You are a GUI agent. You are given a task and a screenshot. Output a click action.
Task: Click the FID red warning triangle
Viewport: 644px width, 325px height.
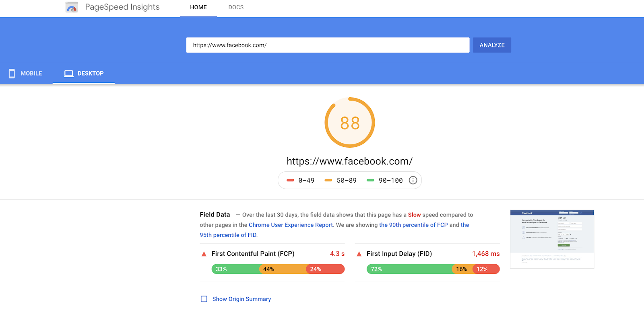click(359, 254)
